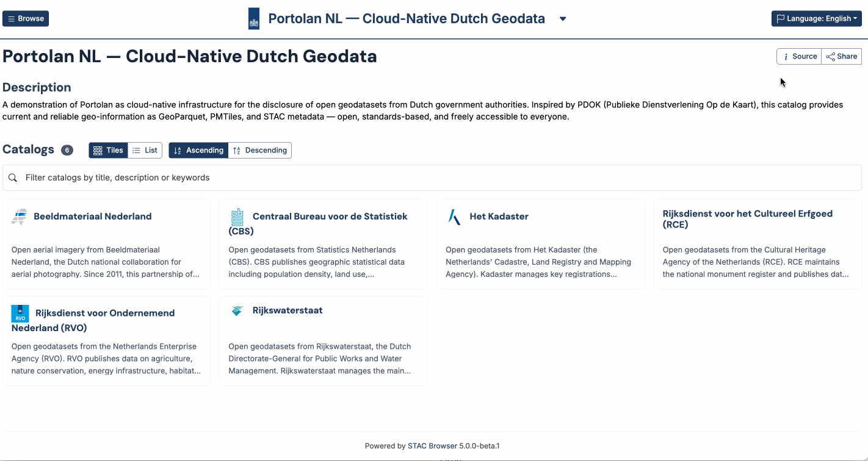This screenshot has width=868, height=461.
Task: Click the catalog filter text field
Action: tap(432, 177)
